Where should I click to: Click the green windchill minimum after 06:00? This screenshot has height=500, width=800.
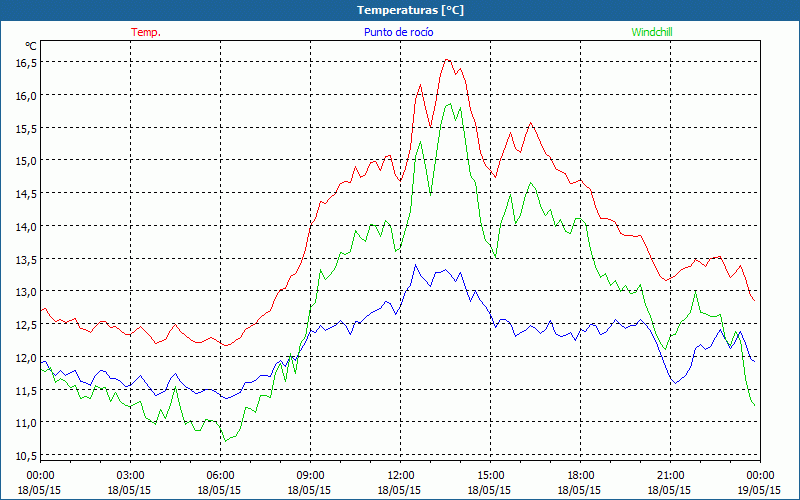pyautogui.click(x=226, y=441)
